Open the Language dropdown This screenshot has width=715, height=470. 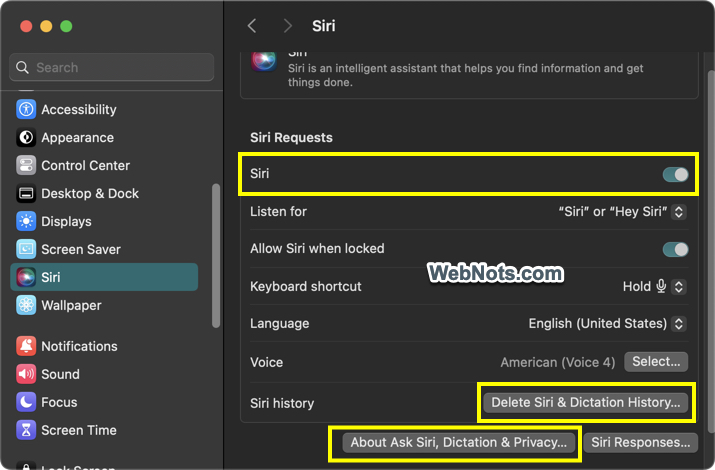[679, 324]
